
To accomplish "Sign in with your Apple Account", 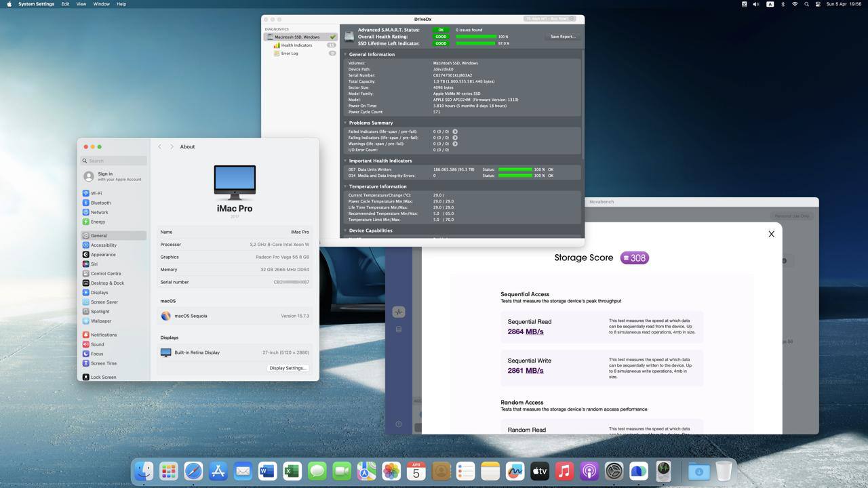I will 113,176.
